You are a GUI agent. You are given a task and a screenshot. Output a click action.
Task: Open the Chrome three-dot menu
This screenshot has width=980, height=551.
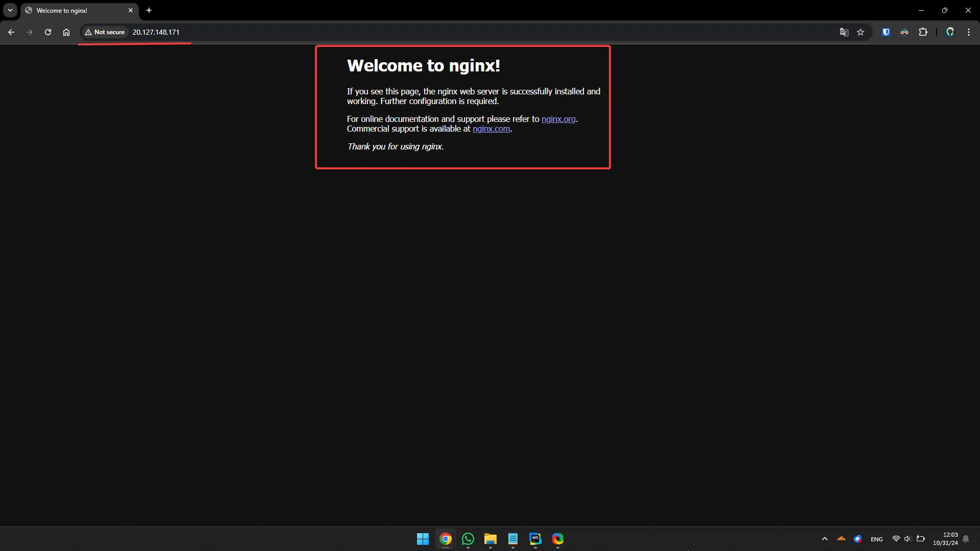(x=969, y=32)
